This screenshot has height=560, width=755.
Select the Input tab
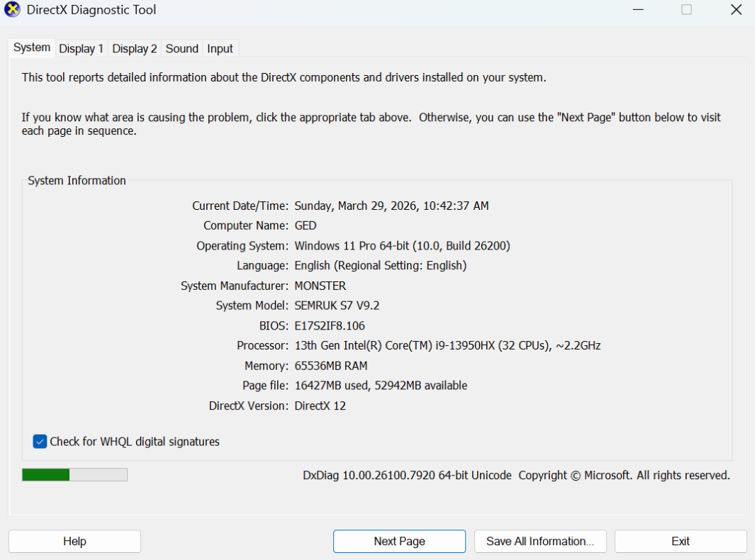[x=220, y=48]
